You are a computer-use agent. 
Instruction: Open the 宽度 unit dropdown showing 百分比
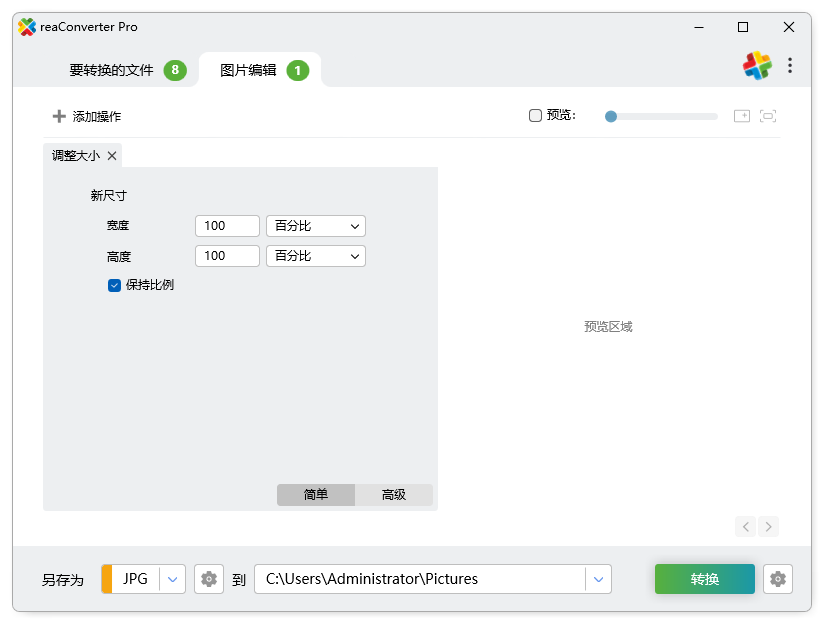315,225
